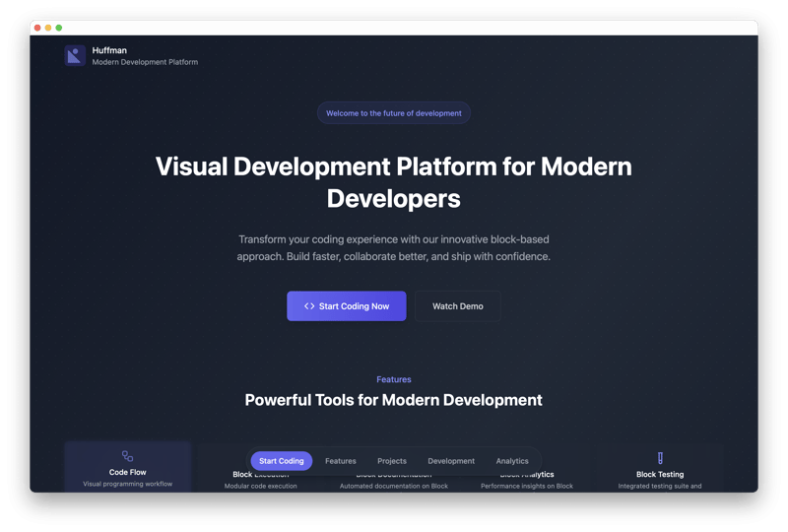The height and width of the screenshot is (532, 788).
Task: Click the Code Flow workflow icon
Action: [x=127, y=456]
